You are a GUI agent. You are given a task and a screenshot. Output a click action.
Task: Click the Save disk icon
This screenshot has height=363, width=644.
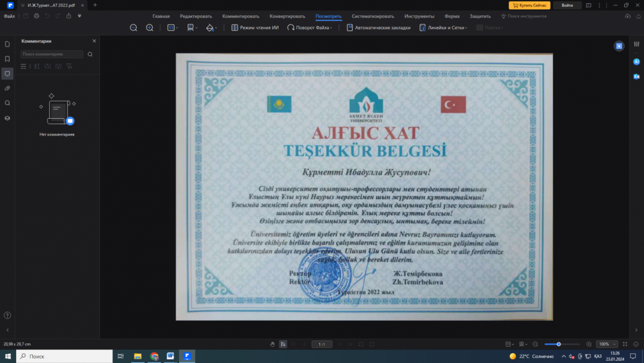pyautogui.click(x=25, y=16)
